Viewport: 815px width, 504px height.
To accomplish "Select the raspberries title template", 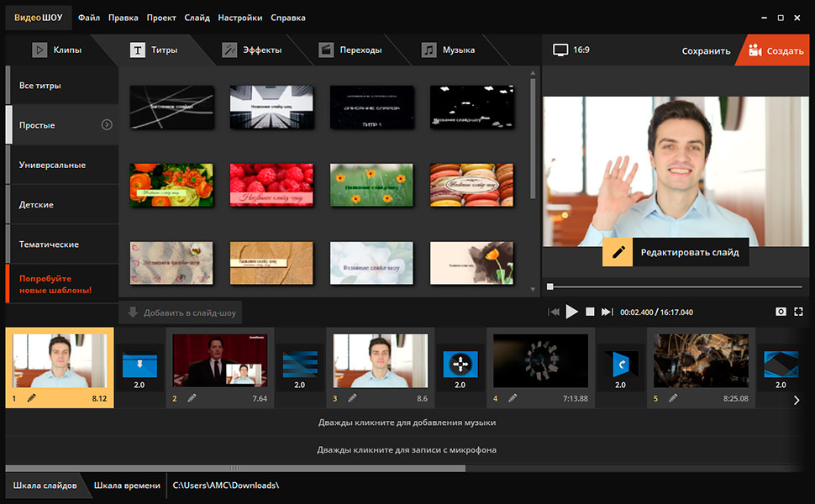I will click(271, 185).
